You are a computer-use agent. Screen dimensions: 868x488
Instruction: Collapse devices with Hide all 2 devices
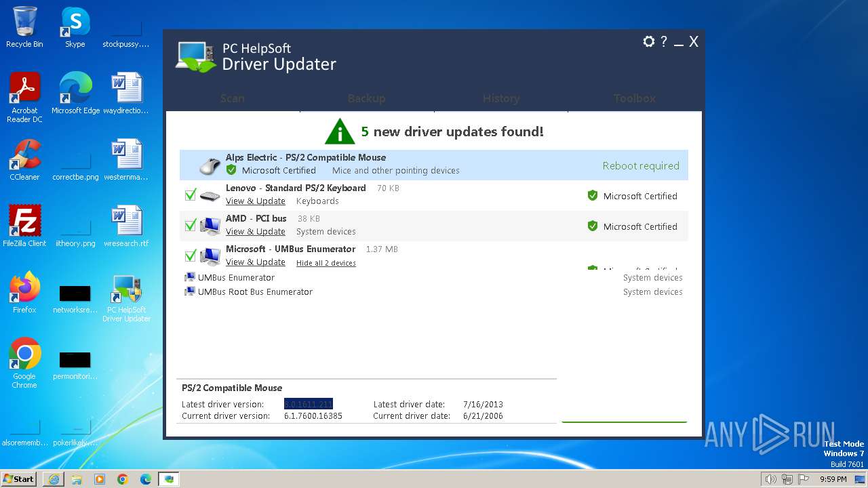click(x=326, y=263)
